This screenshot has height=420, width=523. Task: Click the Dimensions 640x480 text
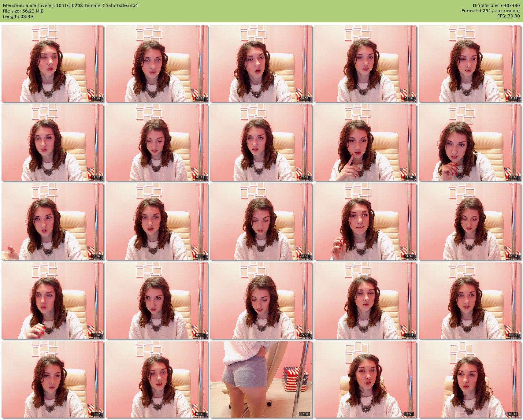click(x=496, y=6)
